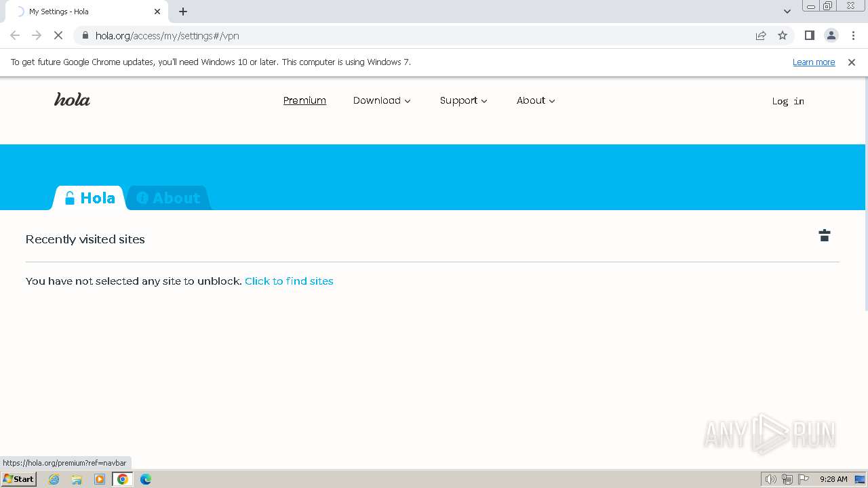
Task: View site lock information
Action: click(85, 35)
